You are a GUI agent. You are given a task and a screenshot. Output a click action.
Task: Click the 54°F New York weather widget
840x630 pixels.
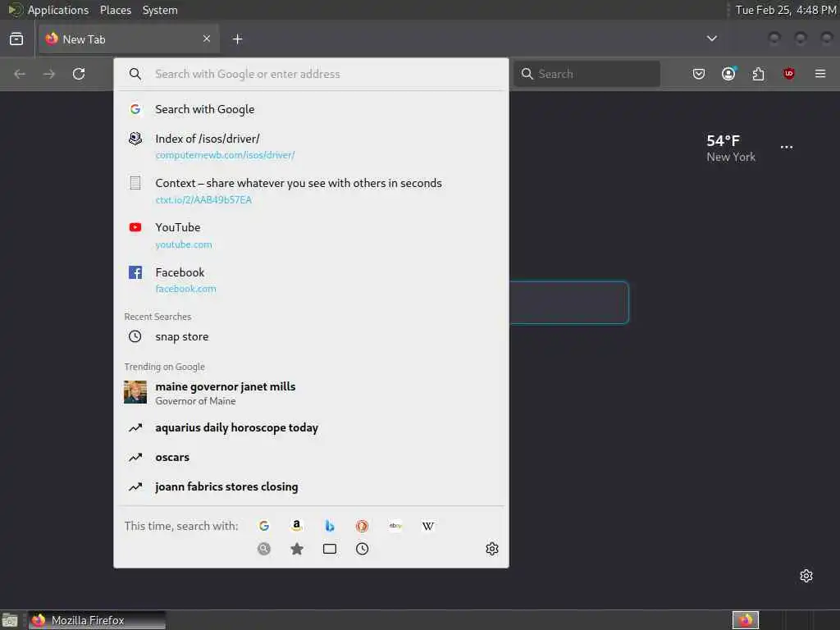[731, 148]
